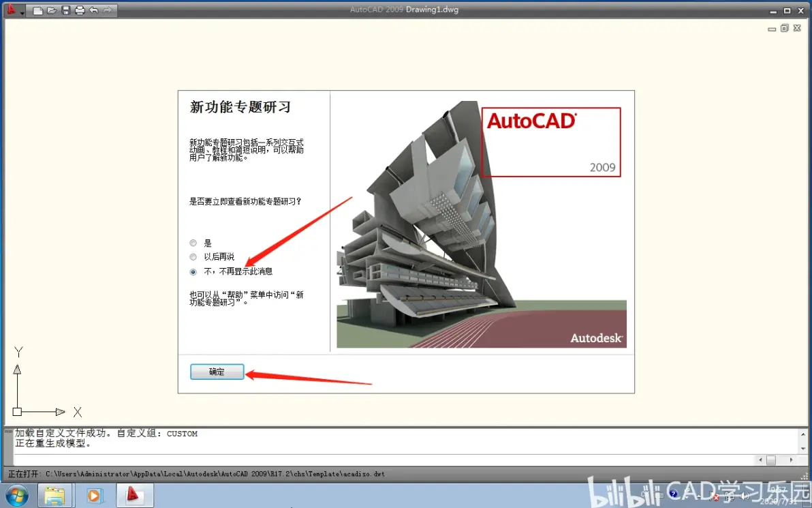Open the Windows Start orb

point(16,496)
